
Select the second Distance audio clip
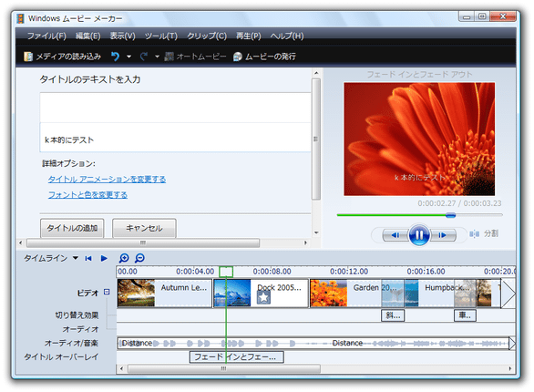pyautogui.click(x=347, y=343)
